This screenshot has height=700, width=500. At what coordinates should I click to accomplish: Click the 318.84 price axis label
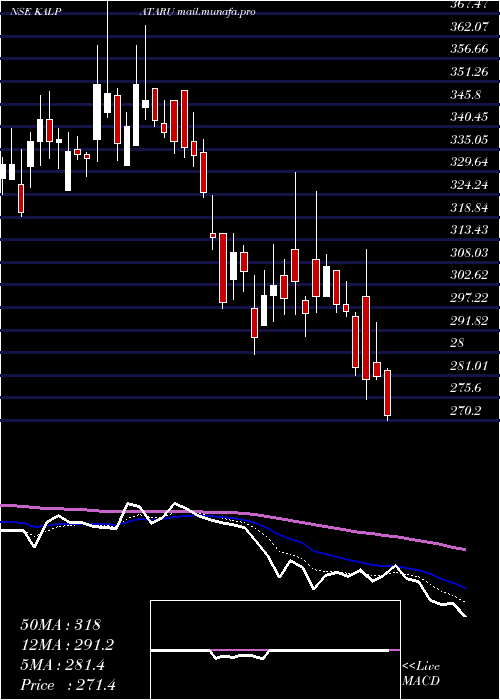click(x=469, y=208)
